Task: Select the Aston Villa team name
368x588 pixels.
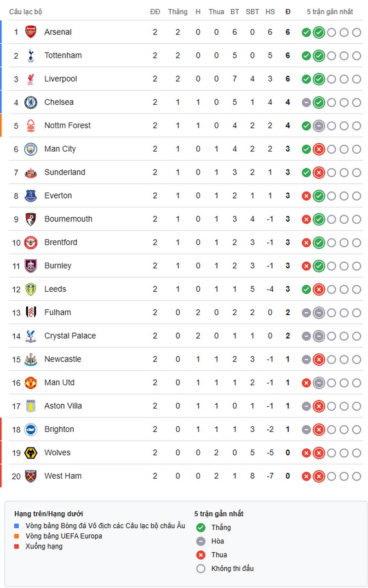Action: point(63,406)
